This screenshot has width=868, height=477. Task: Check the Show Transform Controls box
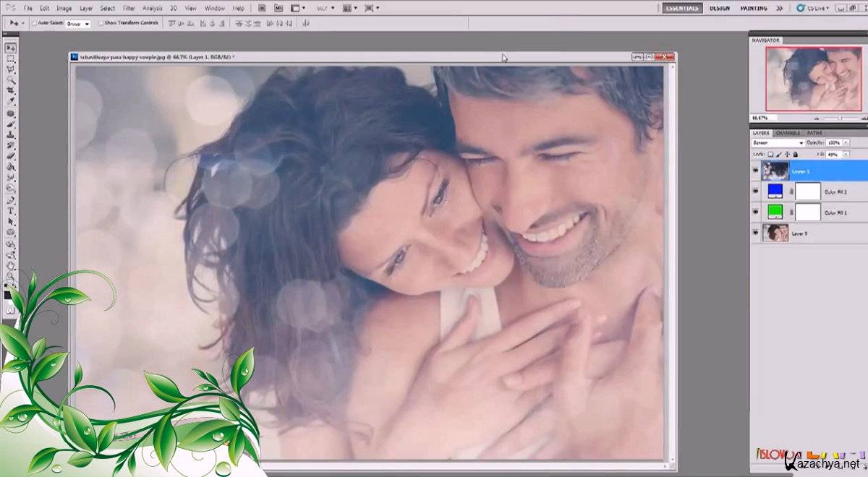pyautogui.click(x=101, y=23)
